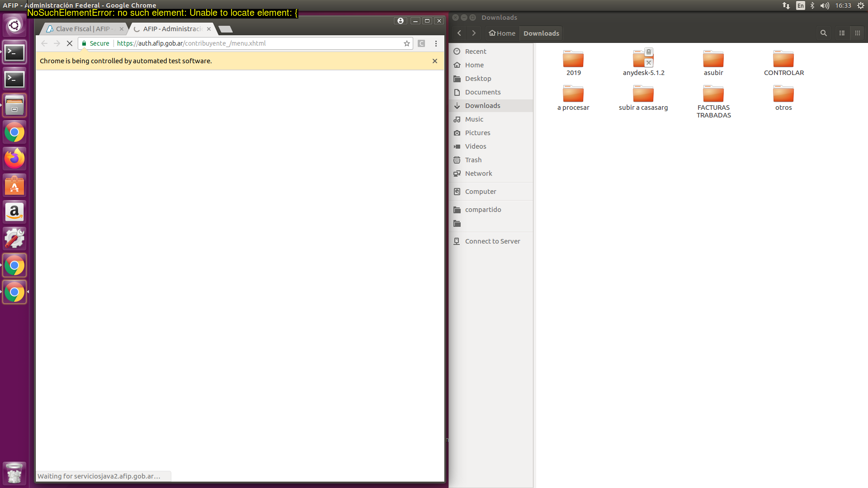
Task: Open sound volume indicator
Action: pos(825,5)
